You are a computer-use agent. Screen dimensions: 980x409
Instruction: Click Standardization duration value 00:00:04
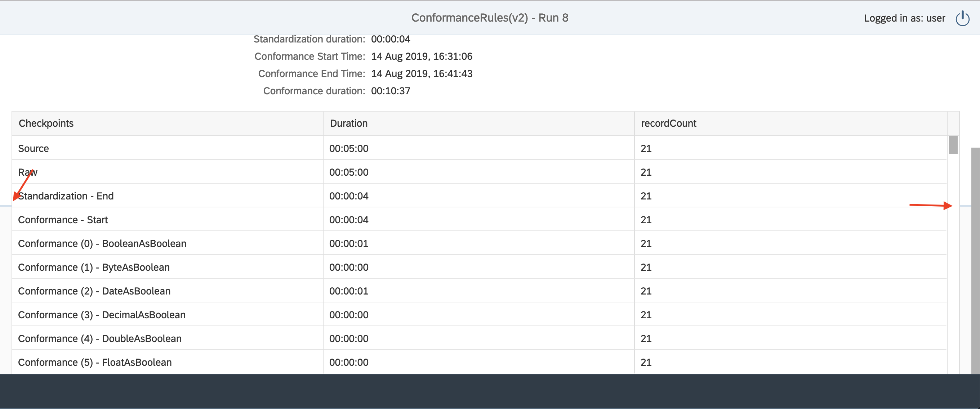pos(391,39)
